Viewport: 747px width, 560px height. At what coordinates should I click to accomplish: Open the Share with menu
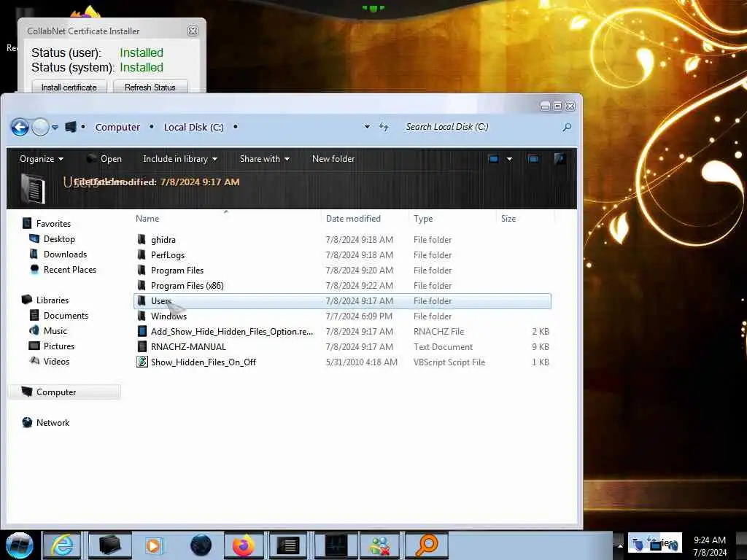264,159
